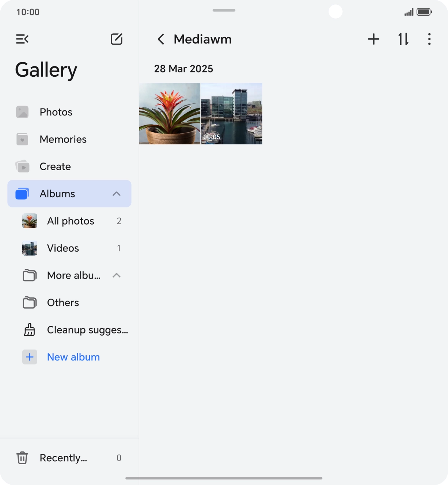448x485 pixels.
Task: Tap the top window drag handle
Action: (224, 10)
